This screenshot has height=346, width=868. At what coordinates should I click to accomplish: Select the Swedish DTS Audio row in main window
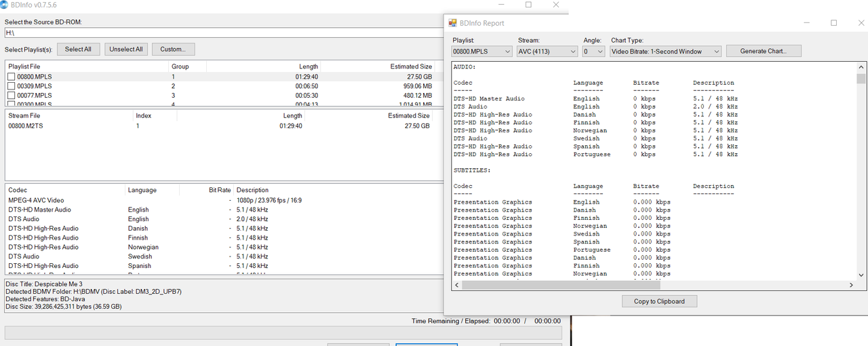click(x=222, y=256)
